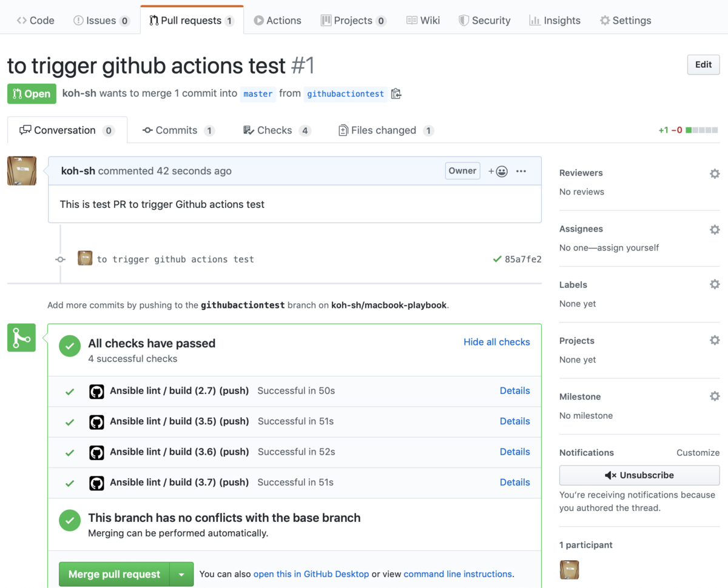Click the green merge icon beside checks box

click(22, 338)
